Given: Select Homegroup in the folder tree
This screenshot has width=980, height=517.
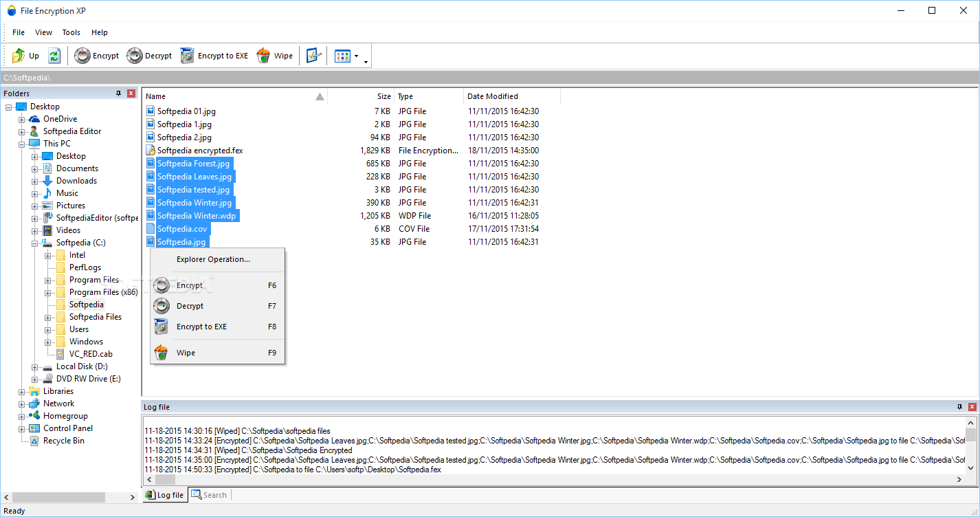Looking at the screenshot, I should coord(65,416).
